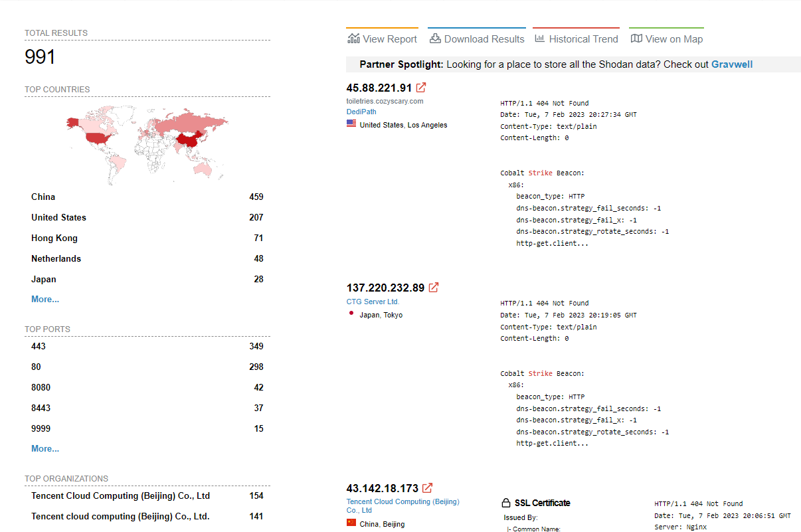Click external link icon for 43.142.18.173
This screenshot has width=801, height=532.
click(x=428, y=488)
